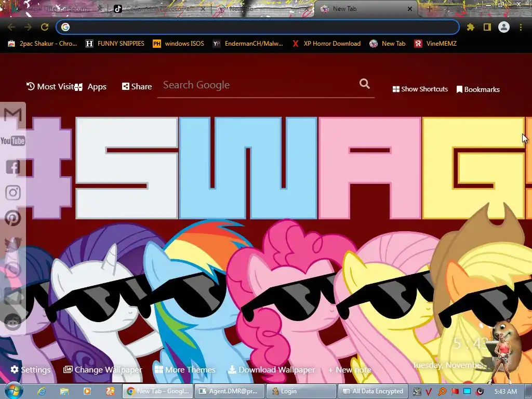Viewport: 532px width, 399px height.
Task: Open the Gmail sidebar shortcut
Action: pyautogui.click(x=13, y=115)
